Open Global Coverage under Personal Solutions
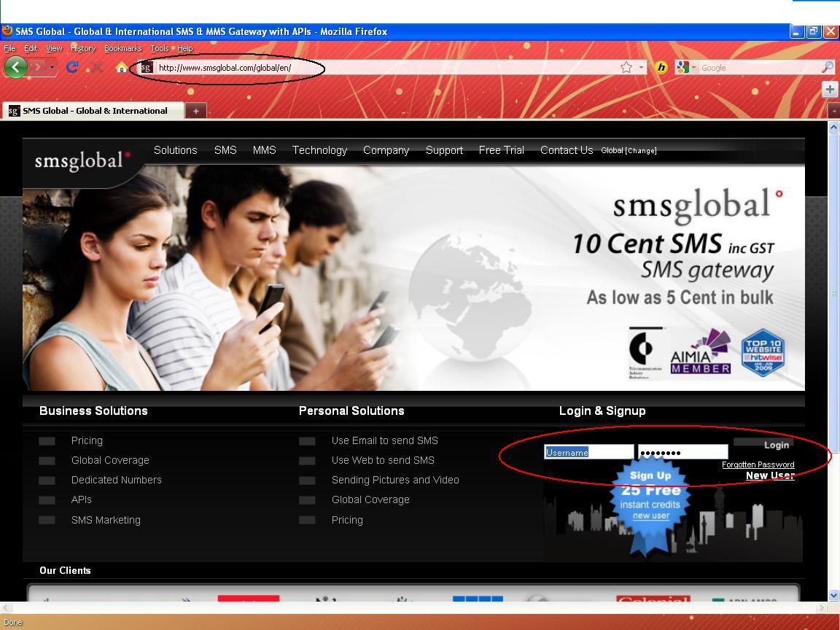The width and height of the screenshot is (840, 630). click(370, 499)
